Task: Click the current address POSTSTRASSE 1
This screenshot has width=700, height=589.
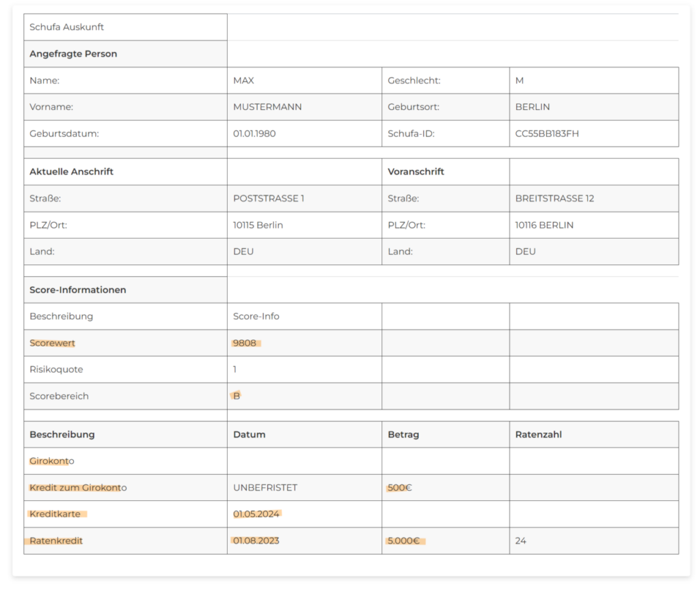Action: 269,199
